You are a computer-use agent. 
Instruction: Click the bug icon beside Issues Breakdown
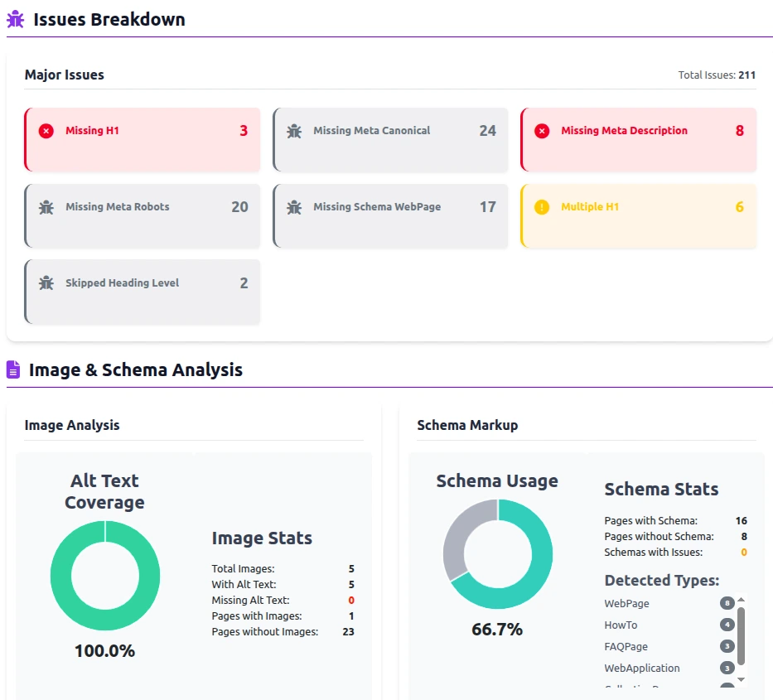pos(15,19)
